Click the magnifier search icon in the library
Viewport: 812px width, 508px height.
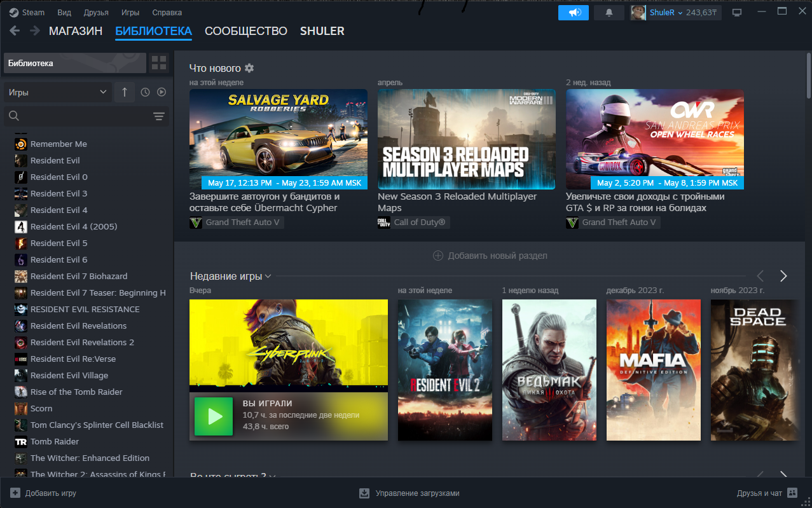tap(14, 116)
